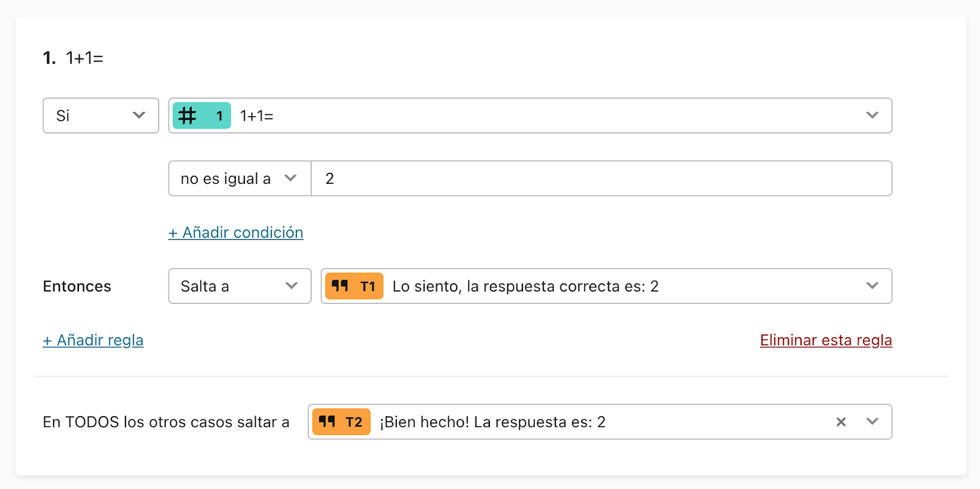The height and width of the screenshot is (489, 980).
Task: Click the orange quotation icon in the T1 badge
Action: 341,286
